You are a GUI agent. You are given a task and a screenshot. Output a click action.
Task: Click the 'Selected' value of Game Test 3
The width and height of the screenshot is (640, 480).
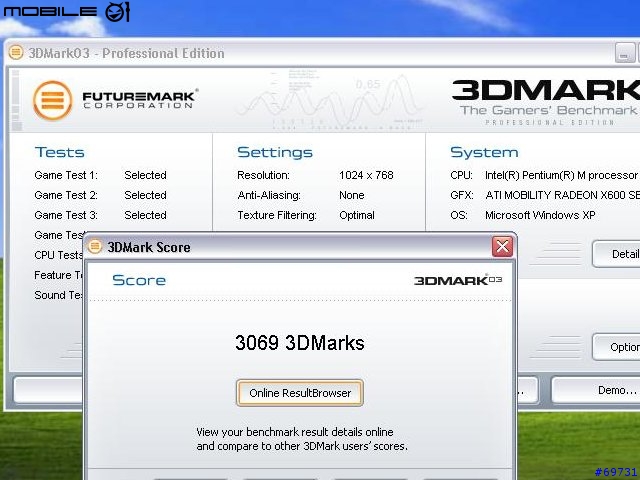[145, 215]
